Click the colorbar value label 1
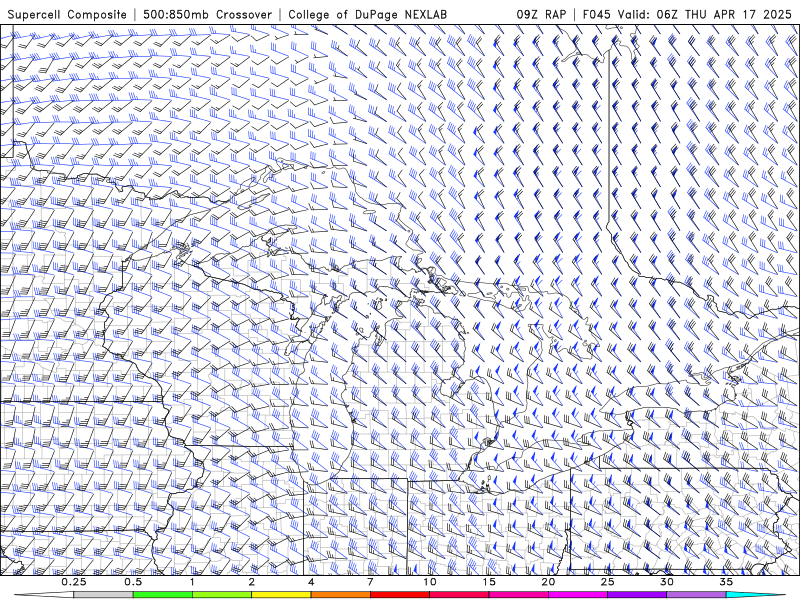This screenshot has height=600, width=800. (192, 582)
